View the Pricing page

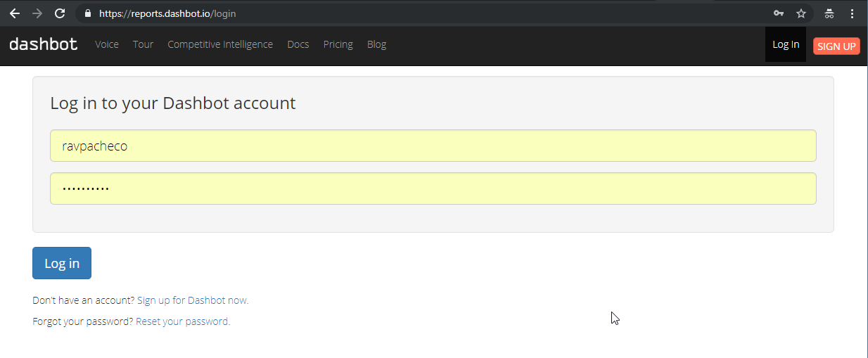coord(338,44)
